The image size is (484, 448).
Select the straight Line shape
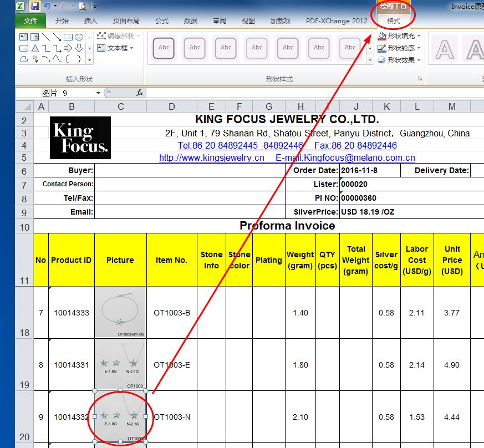46,37
